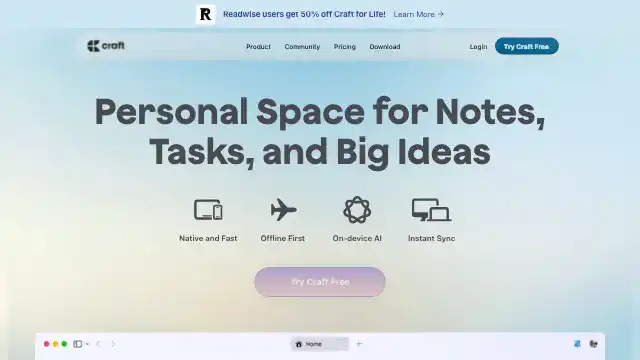Image resolution: width=640 pixels, height=360 pixels.
Task: Toggle the sidebar icon in Craft app window
Action: point(78,344)
